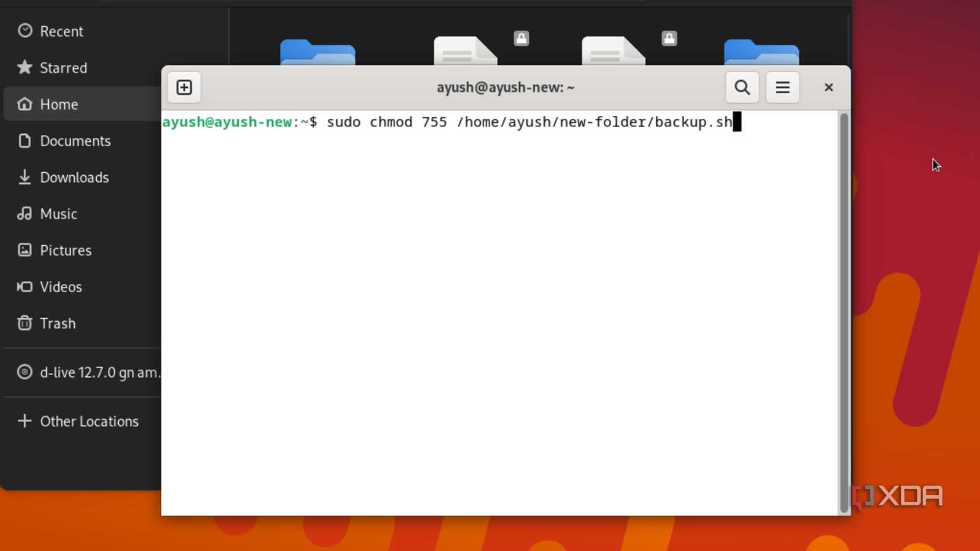The image size is (980, 551).
Task: Open the terminal search tool
Action: (x=742, y=87)
